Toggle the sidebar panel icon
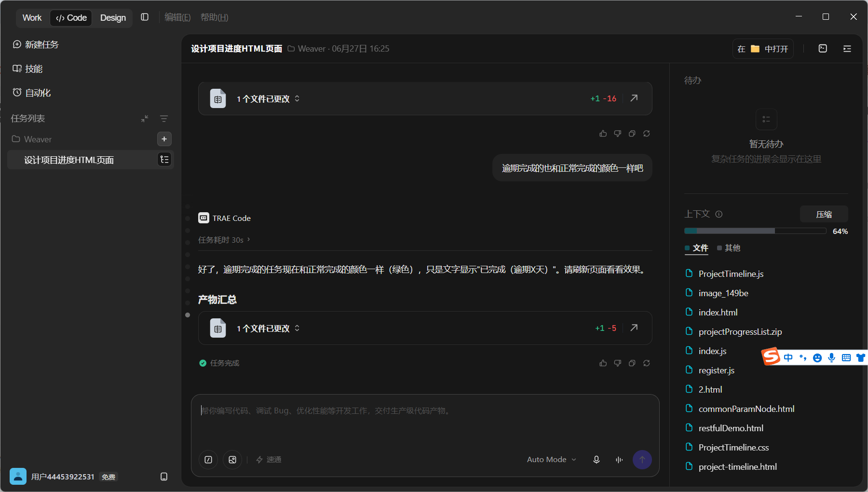The width and height of the screenshot is (868, 492). coord(145,17)
